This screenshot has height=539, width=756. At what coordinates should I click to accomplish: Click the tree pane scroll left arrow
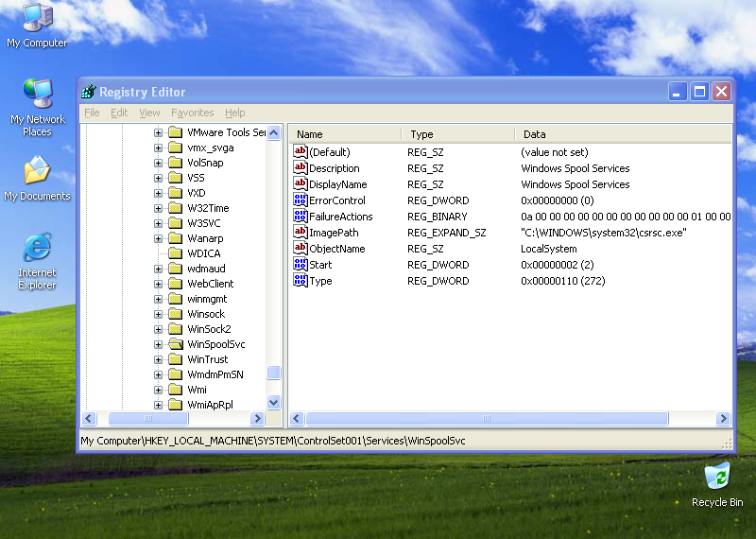[89, 418]
